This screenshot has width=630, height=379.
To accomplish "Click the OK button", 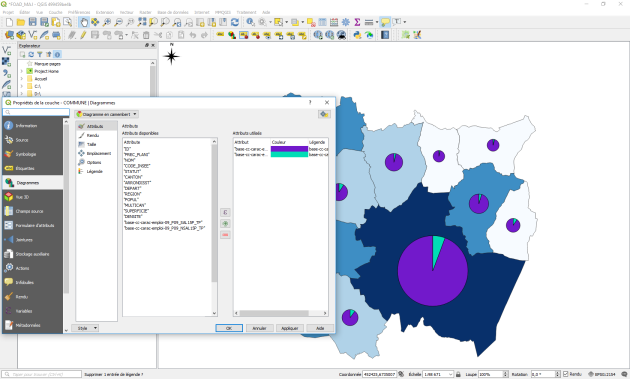I will [x=229, y=328].
